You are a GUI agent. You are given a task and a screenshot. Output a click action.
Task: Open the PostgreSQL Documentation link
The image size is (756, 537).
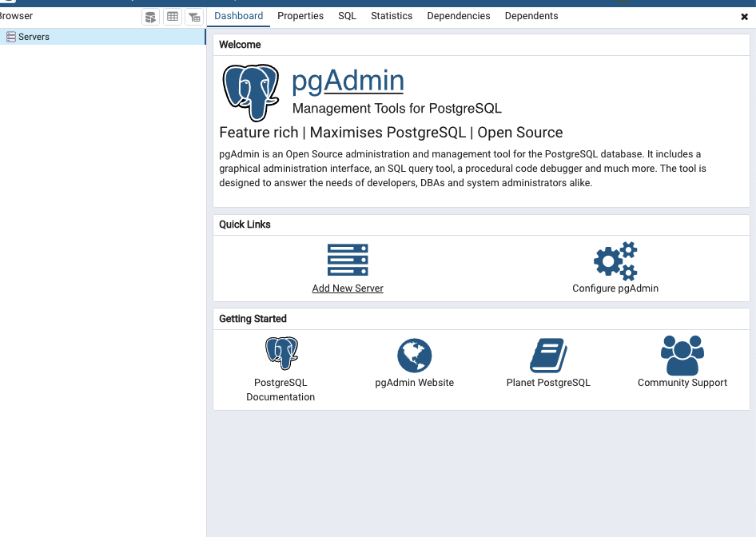pyautogui.click(x=281, y=389)
